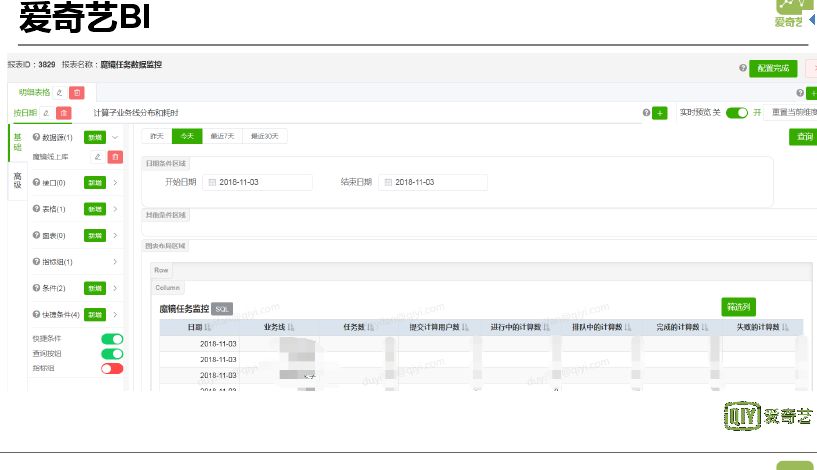
Task: Delete the 明细表格 tab via red trash icon
Action: 77,93
